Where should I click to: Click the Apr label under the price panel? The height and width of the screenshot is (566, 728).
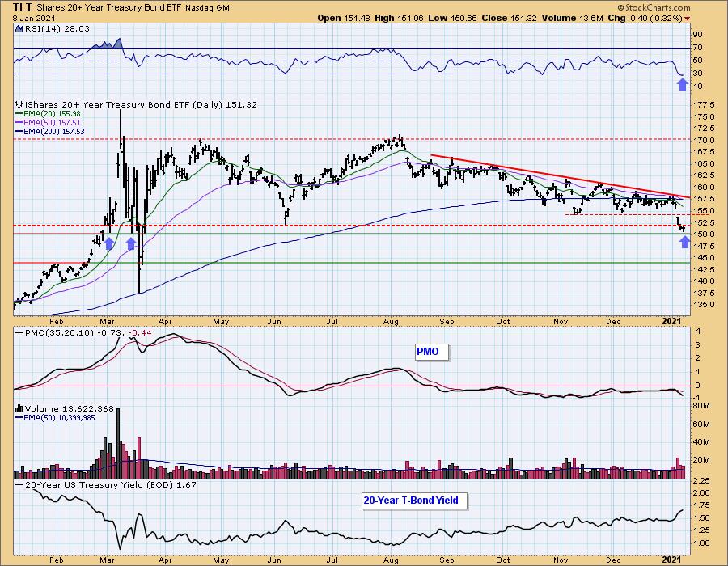pos(165,322)
